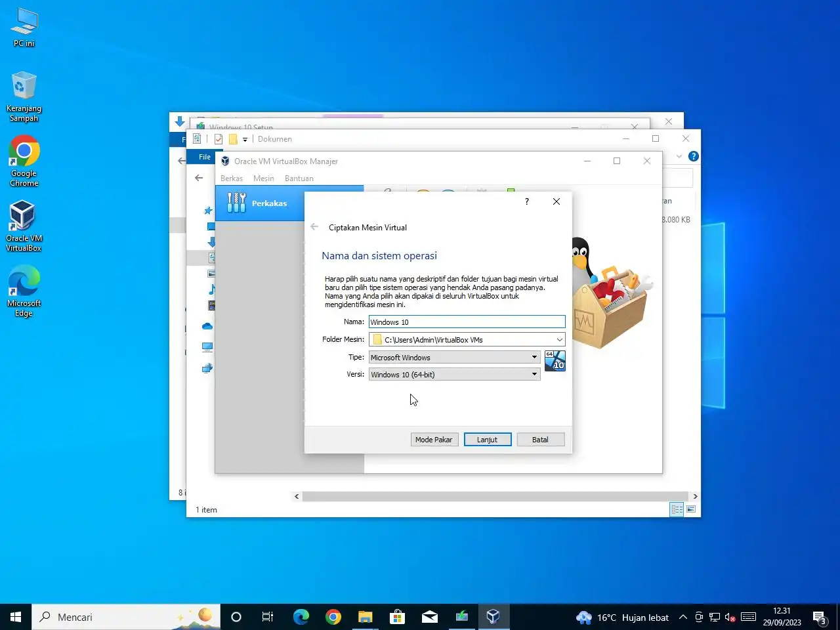Click Quick access star in Explorer sidebar

click(x=208, y=211)
